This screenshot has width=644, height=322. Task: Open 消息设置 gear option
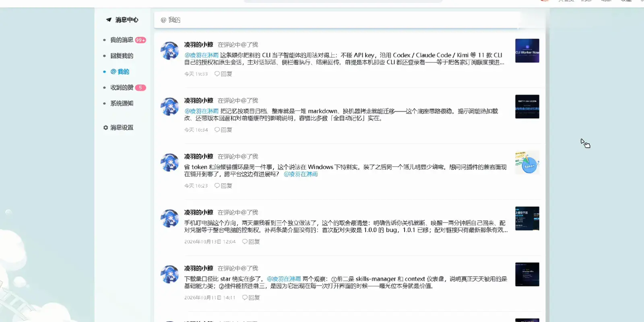pos(118,128)
